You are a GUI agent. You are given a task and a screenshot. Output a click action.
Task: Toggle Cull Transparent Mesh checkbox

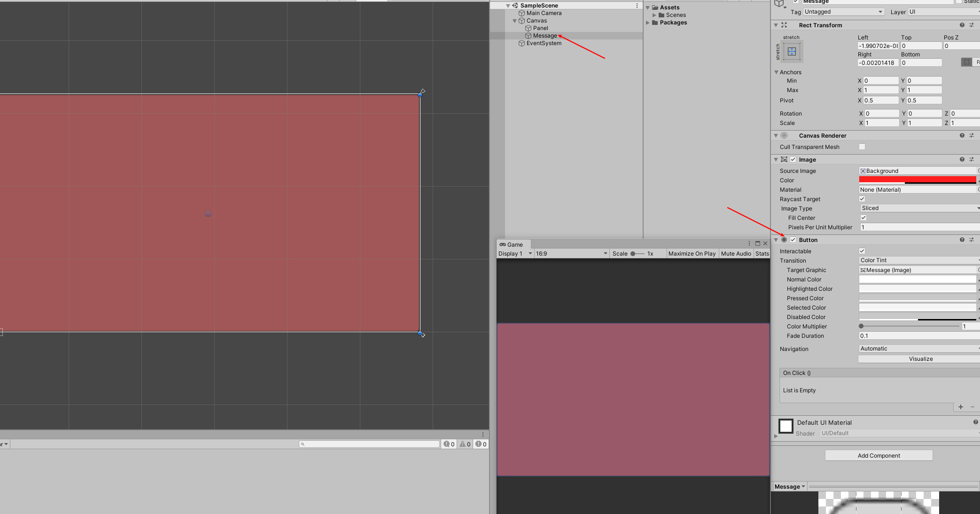[x=862, y=147]
